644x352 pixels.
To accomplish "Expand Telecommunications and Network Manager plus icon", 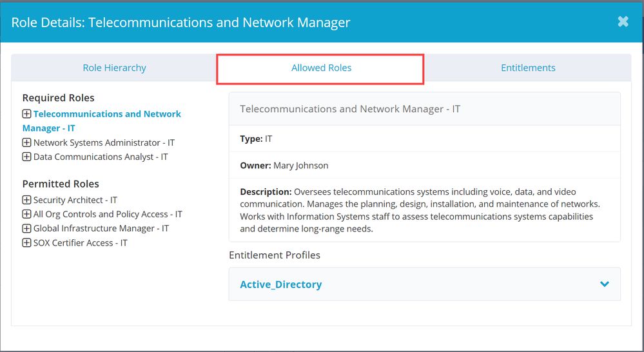I will pos(26,114).
